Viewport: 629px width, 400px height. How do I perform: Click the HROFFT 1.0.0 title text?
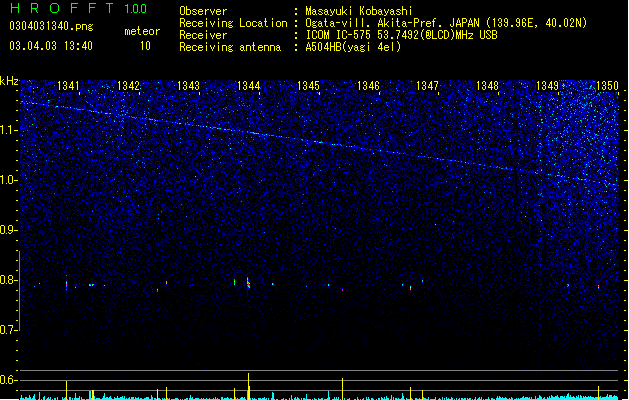[78, 8]
